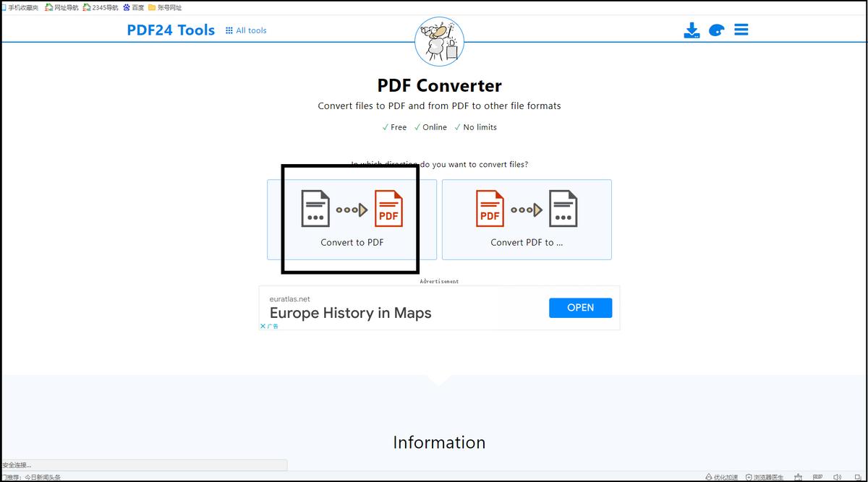Click the OPEN button in the advertisement
The height and width of the screenshot is (482, 868).
580,308
